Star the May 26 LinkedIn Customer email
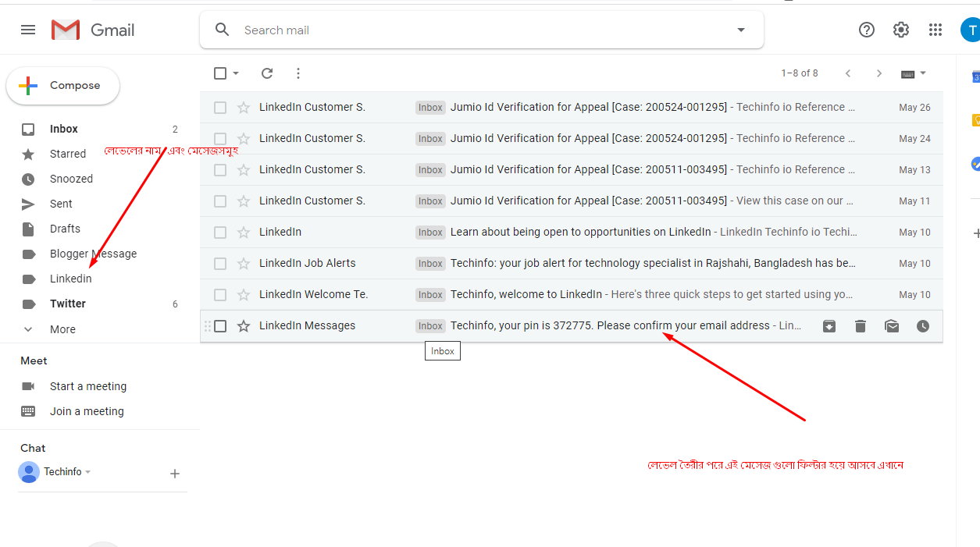 244,108
